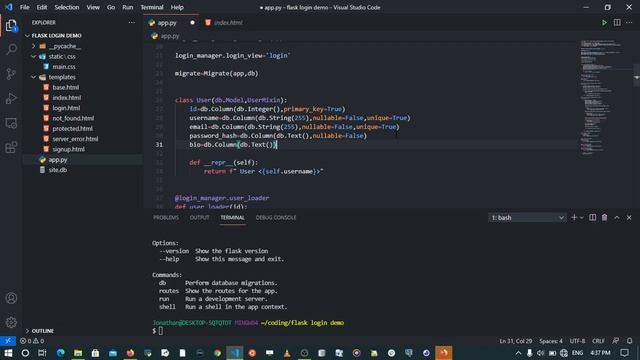Open Accounts menu in activity bar
Image resolution: width=640 pixels, height=360 pixels.
[x=11, y=298]
